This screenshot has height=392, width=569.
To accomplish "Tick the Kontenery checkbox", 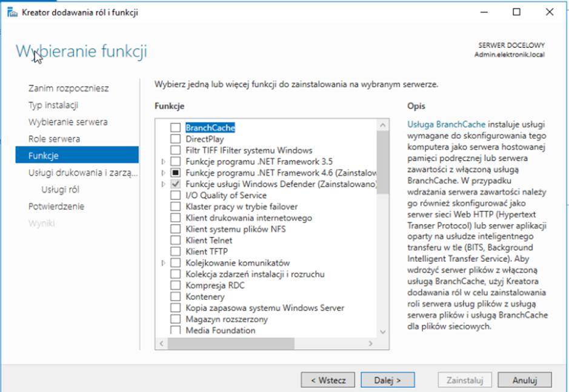I will (175, 297).
